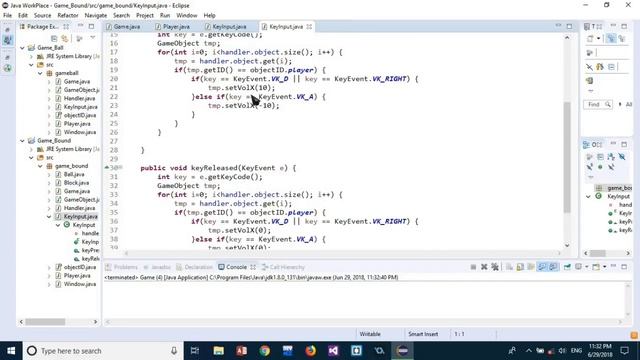
Task: Expand JRE System Library under Game_Ball
Action: [x=31, y=56]
